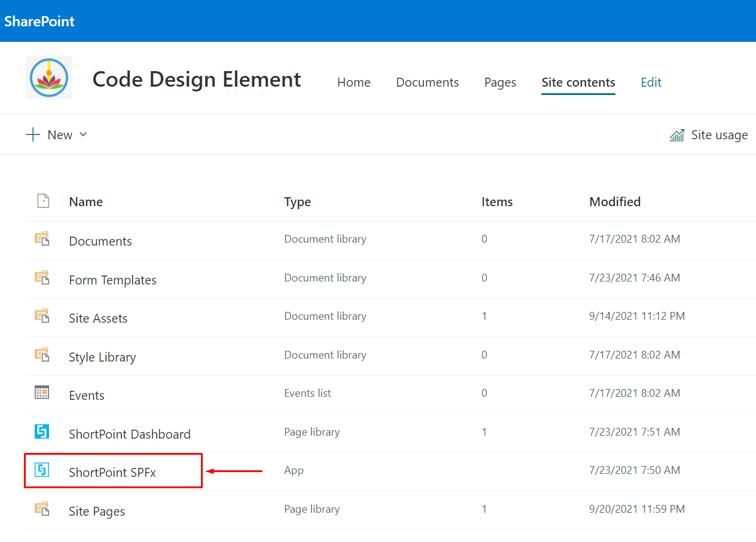The width and height of the screenshot is (756, 542).
Task: Open the Documents library row
Action: click(100, 241)
